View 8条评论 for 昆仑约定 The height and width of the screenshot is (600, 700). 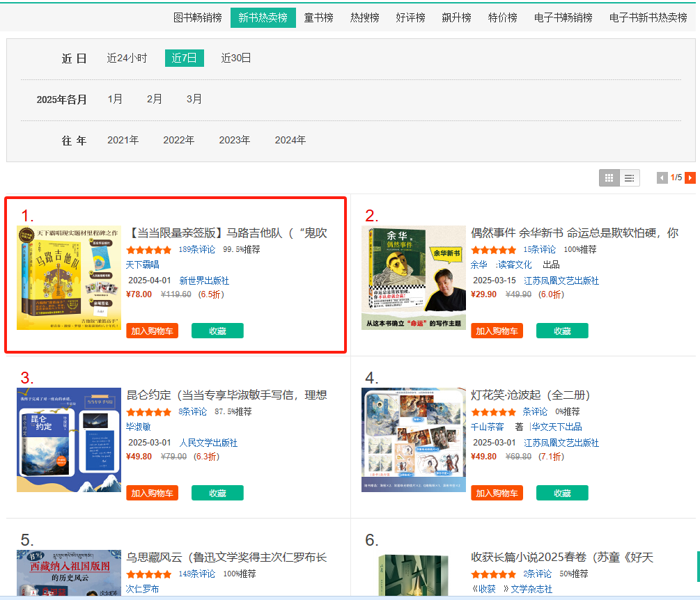(x=193, y=412)
